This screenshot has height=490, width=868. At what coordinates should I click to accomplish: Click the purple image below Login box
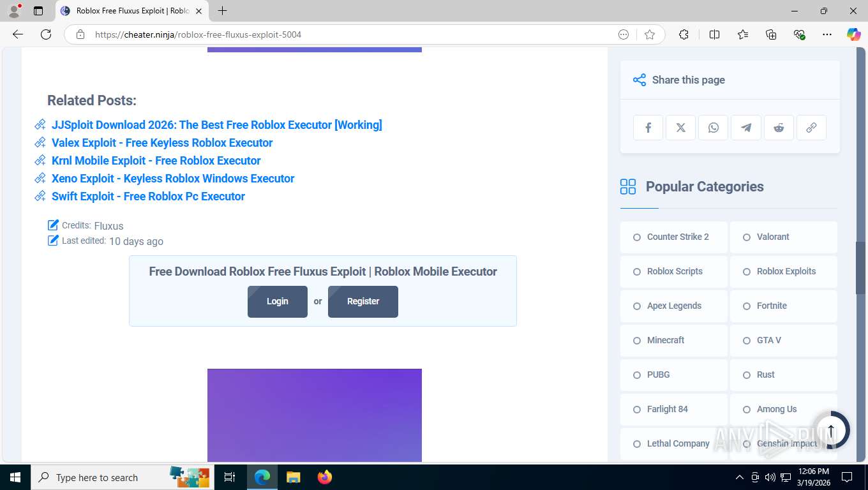pyautogui.click(x=315, y=415)
